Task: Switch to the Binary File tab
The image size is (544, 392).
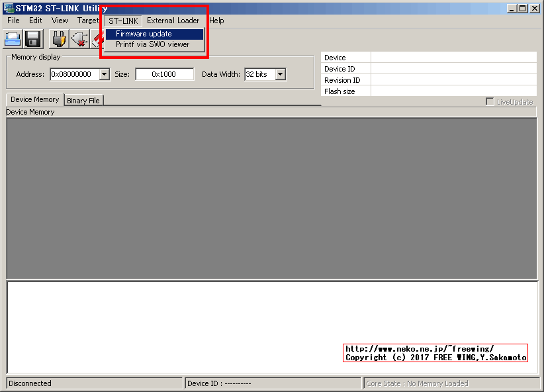Action: click(83, 100)
